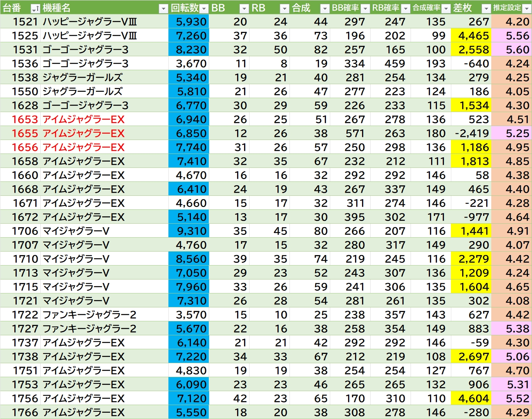The image size is (532, 419).
Task: Select spin count cell 3,670
Action: [189, 64]
